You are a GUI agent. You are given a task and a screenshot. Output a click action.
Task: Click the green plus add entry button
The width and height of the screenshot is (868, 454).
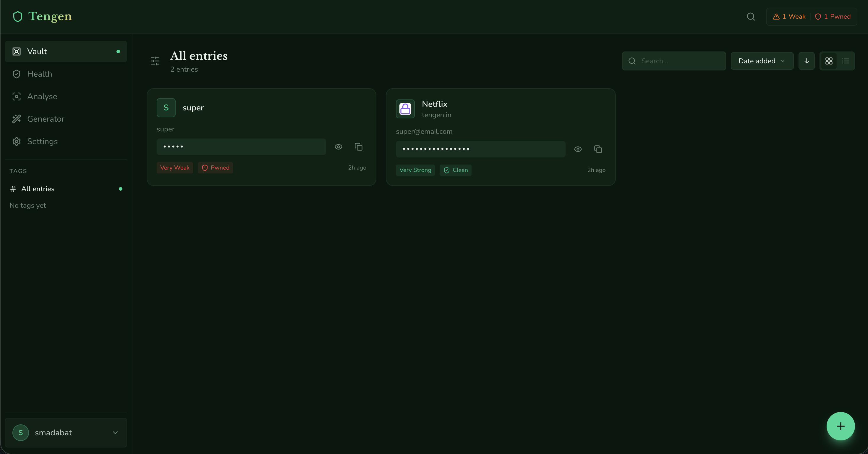tap(841, 426)
